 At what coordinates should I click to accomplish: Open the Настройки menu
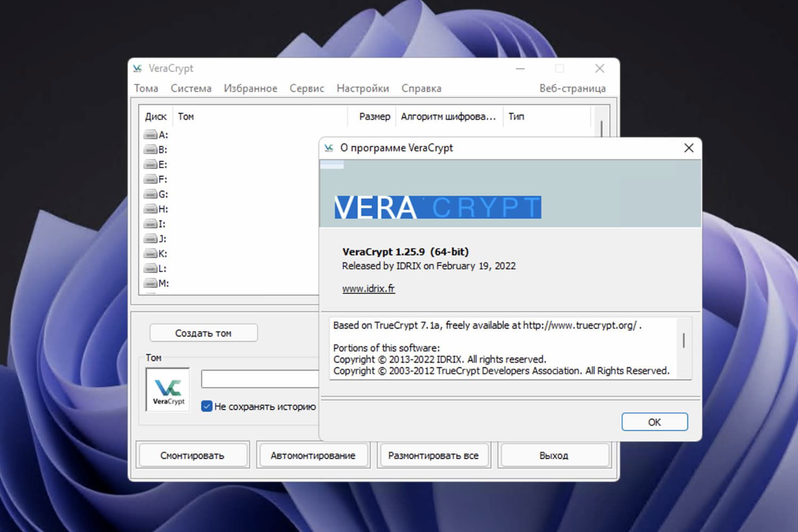coord(363,88)
